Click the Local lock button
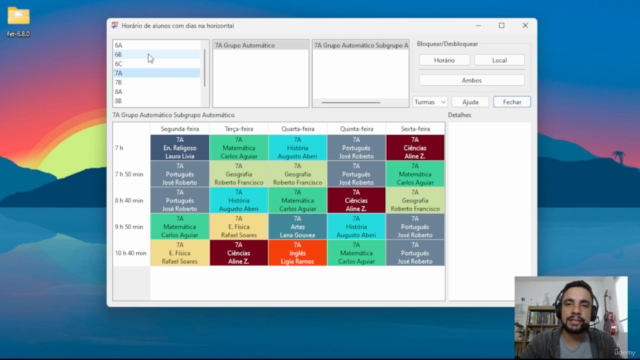The height and width of the screenshot is (360, 640). tap(499, 60)
